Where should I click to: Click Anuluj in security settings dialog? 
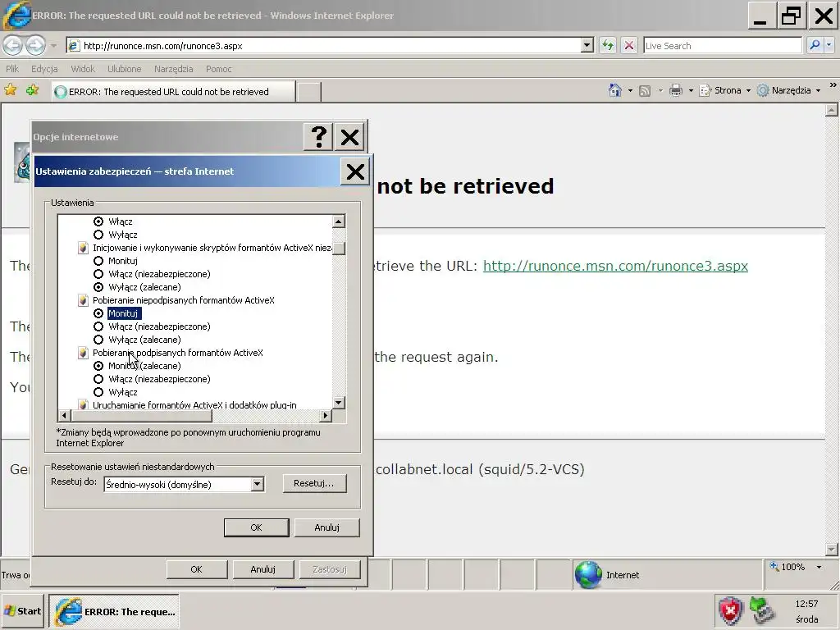pyautogui.click(x=326, y=527)
